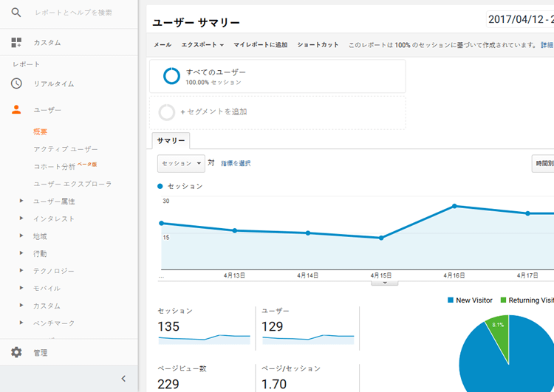554x392 pixels.
Task: Collapse the sidebar with chevron arrow
Action: click(123, 379)
